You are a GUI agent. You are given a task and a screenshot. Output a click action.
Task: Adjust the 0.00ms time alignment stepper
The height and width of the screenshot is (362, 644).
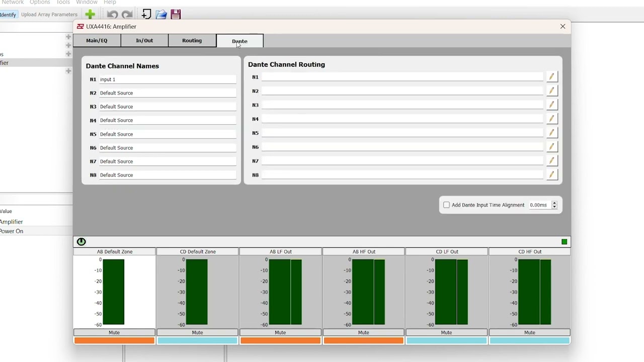pos(554,205)
